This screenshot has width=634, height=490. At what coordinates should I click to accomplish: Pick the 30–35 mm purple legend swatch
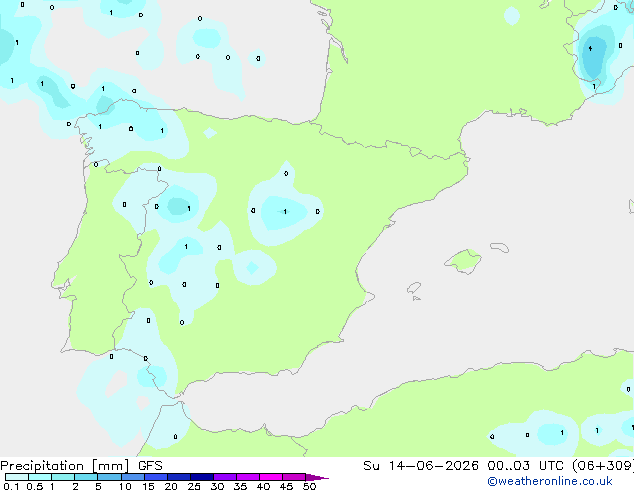click(x=225, y=477)
